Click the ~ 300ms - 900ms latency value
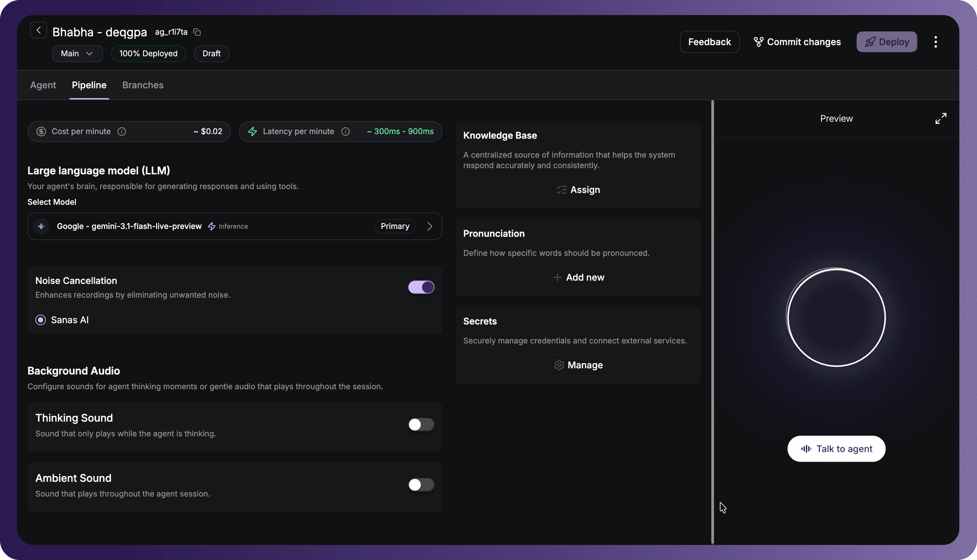Viewport: 977px width, 560px height. pyautogui.click(x=400, y=131)
